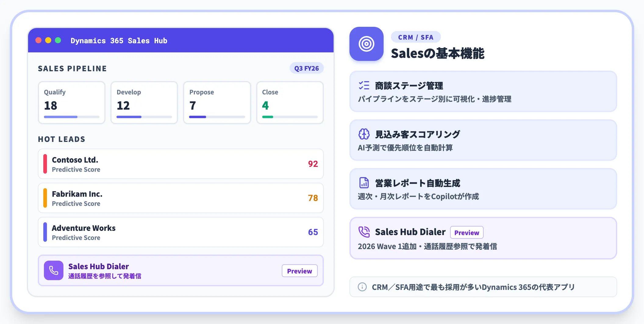The image size is (644, 324).
Task: Open the Close stage card
Action: (290, 103)
